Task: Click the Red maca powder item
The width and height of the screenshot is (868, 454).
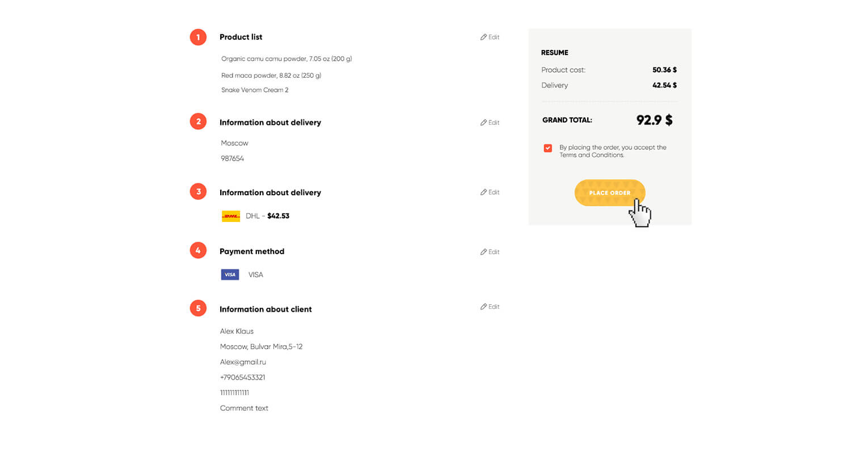Action: coord(271,75)
